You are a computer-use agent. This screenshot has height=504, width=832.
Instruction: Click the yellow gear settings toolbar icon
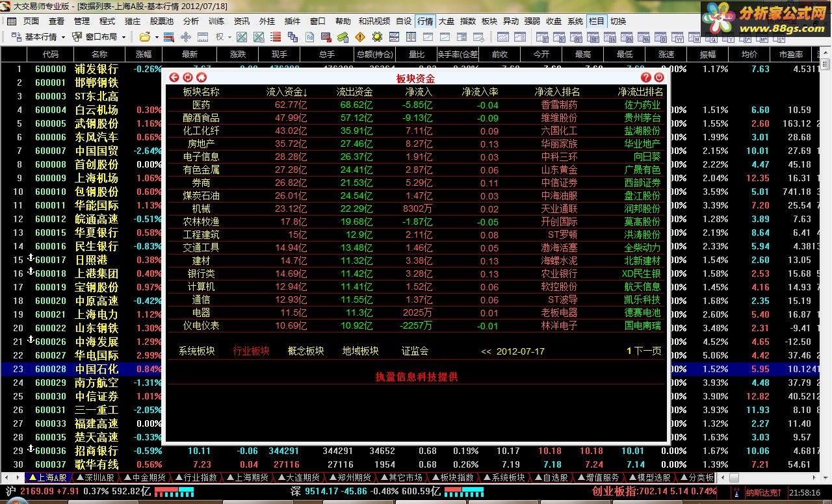pyautogui.click(x=377, y=37)
